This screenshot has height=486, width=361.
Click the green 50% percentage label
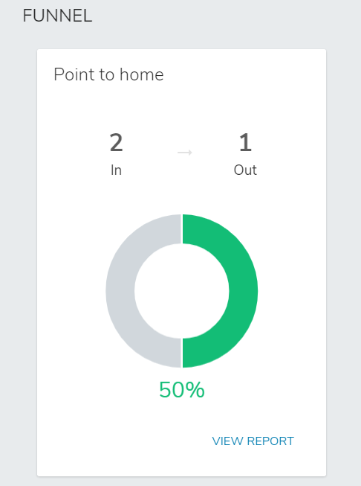pos(182,390)
